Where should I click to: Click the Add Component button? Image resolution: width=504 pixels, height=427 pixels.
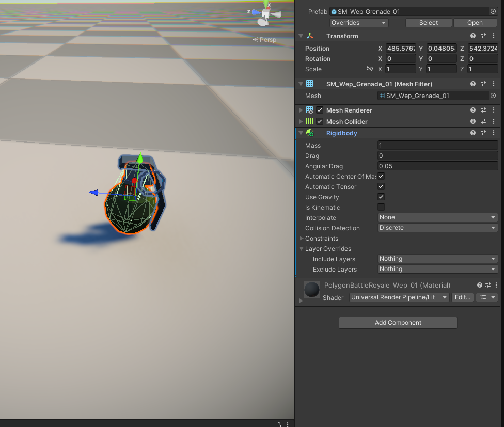pyautogui.click(x=398, y=323)
